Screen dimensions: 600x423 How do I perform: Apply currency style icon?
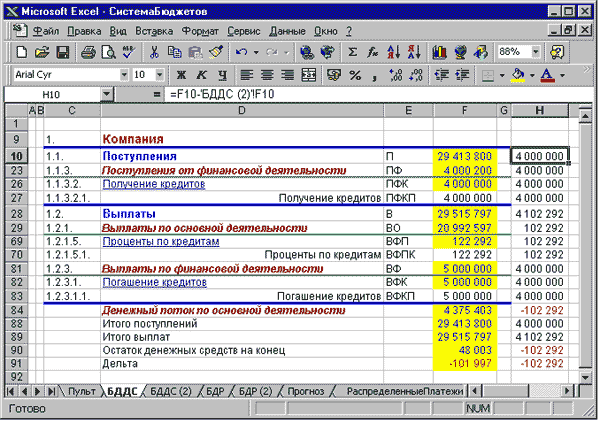click(x=334, y=75)
